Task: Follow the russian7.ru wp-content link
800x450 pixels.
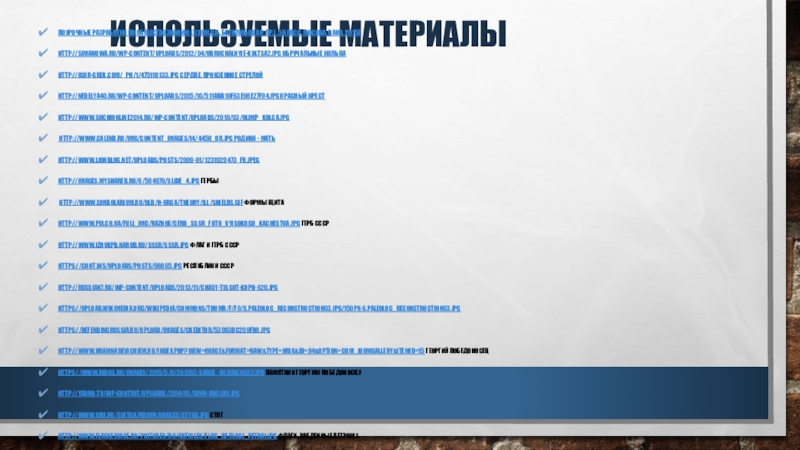Action: tap(168, 287)
